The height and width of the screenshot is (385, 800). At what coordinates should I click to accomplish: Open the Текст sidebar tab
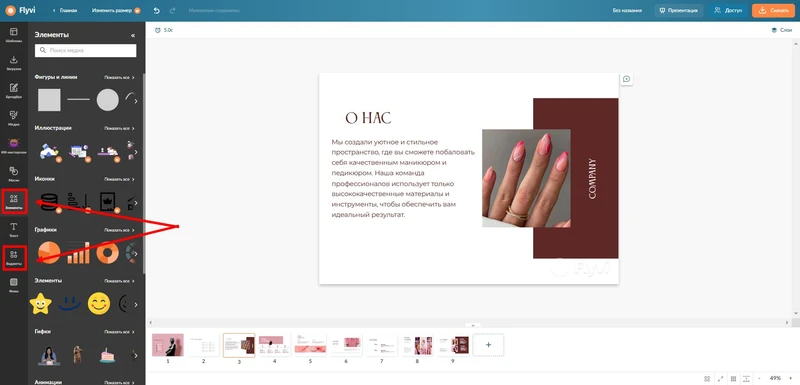click(14, 229)
